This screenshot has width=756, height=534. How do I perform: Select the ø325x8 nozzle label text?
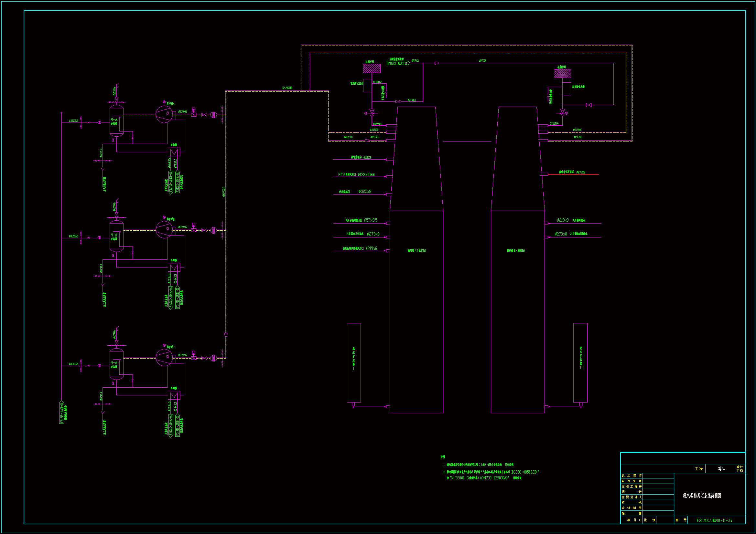click(365, 192)
